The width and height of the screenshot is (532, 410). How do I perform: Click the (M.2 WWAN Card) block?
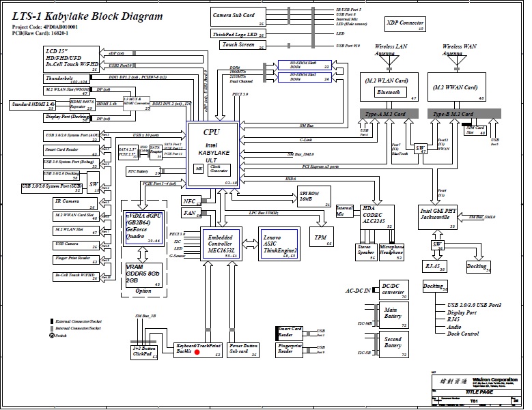pos(457,87)
